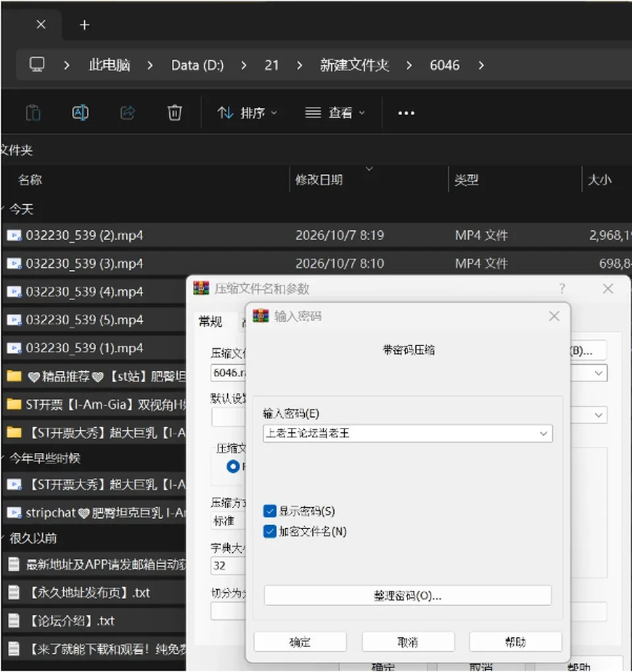Image resolution: width=632 pixels, height=672 pixels.
Task: Click the Paste icon in Explorer toolbar
Action: coord(33,113)
